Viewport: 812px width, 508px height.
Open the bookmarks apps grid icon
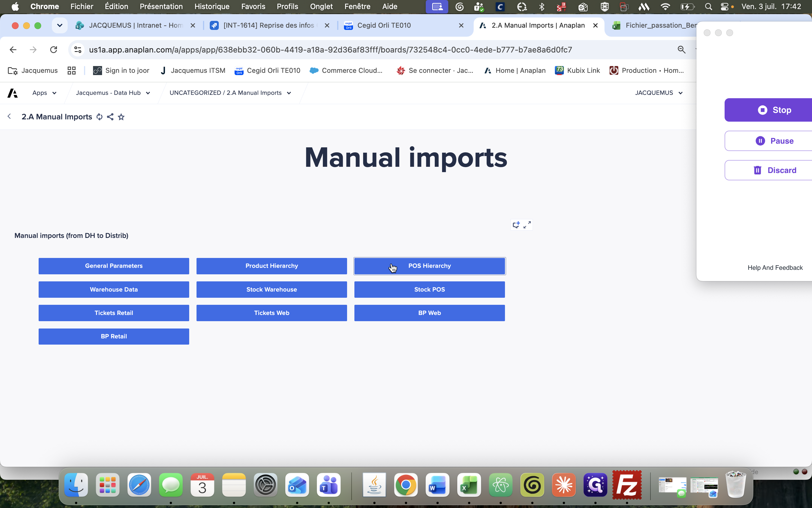71,71
